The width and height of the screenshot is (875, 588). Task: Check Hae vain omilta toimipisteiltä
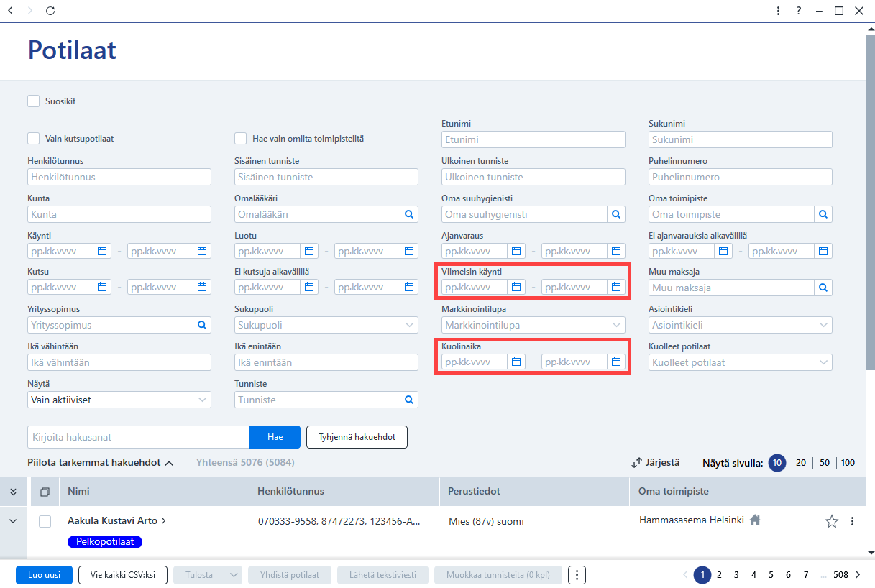(240, 138)
